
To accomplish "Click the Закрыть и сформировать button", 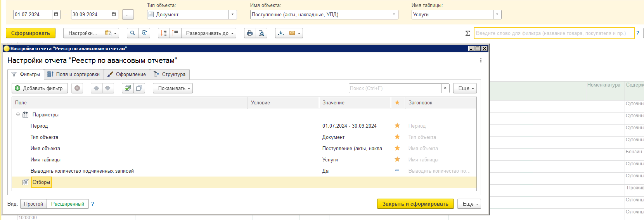I will click(415, 204).
